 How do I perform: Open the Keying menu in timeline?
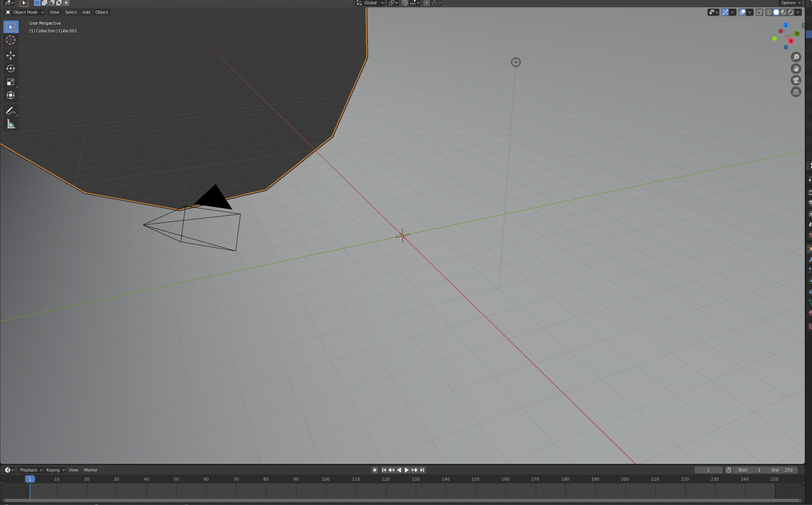55,470
